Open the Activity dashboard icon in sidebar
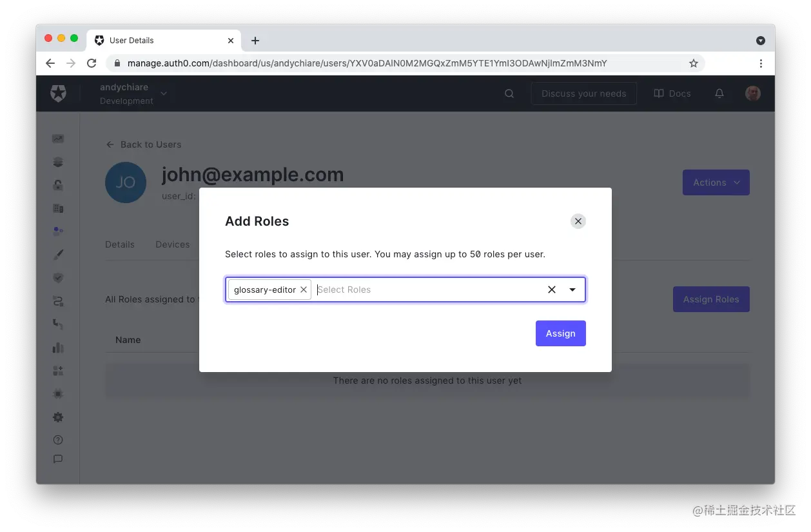The height and width of the screenshot is (532, 811). (x=58, y=139)
